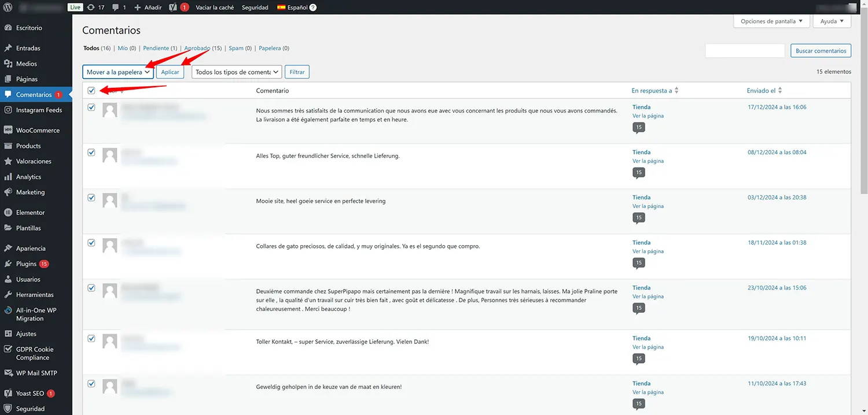Click the WordPress logo icon in admin bar
Image resolution: width=868 pixels, height=415 pixels.
[8, 8]
